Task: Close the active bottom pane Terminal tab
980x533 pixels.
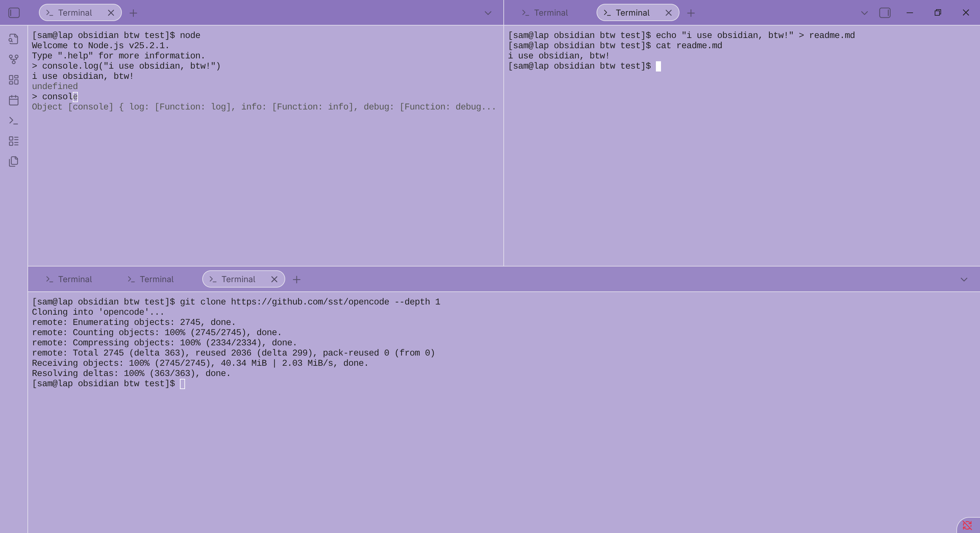Action: tap(274, 280)
